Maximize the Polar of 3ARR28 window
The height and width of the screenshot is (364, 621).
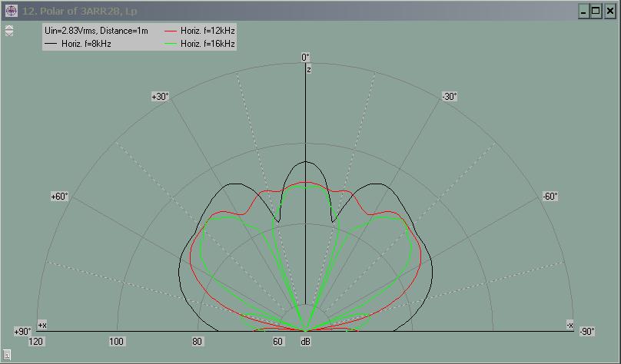(596, 11)
